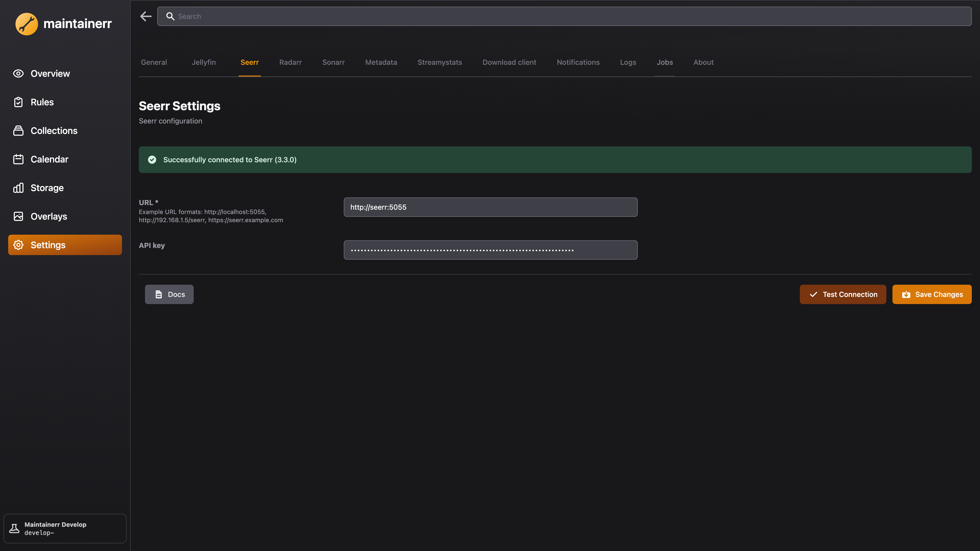Click the Settings gear icon
The width and height of the screenshot is (980, 551).
[x=18, y=245]
